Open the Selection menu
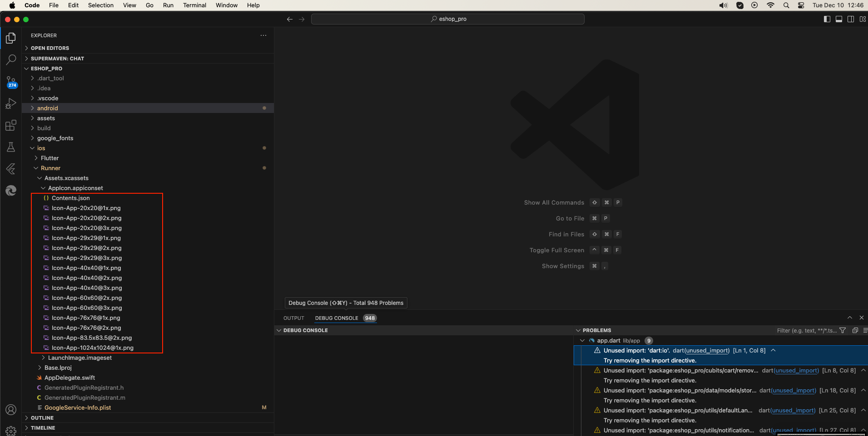Screen dimensions: 868x436 coord(101,5)
